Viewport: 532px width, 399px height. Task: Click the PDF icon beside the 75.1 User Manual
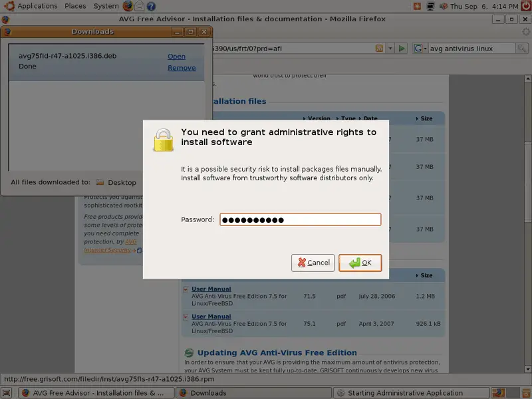click(186, 317)
